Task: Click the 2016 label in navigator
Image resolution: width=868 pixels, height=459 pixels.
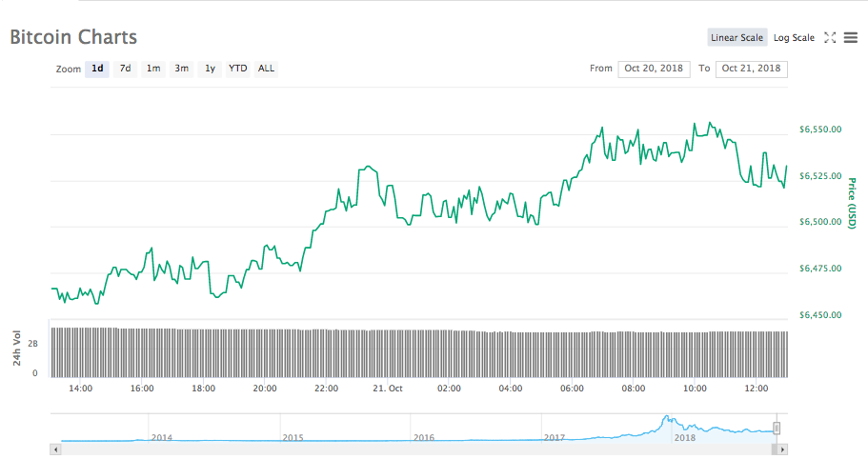Action: (x=423, y=437)
